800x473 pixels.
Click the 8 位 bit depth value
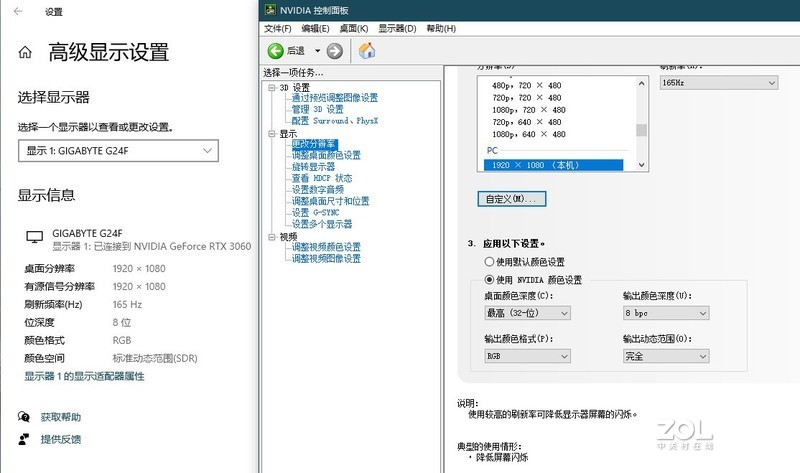(x=122, y=322)
